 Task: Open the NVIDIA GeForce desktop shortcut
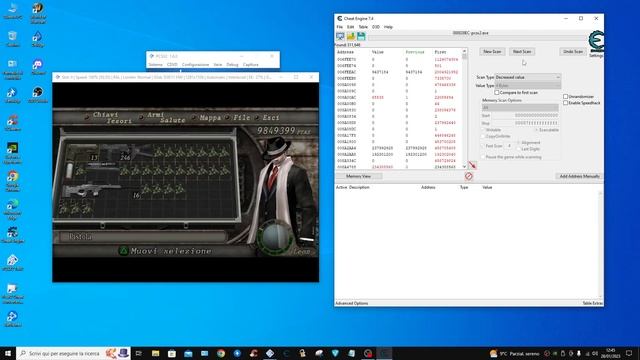tap(13, 153)
